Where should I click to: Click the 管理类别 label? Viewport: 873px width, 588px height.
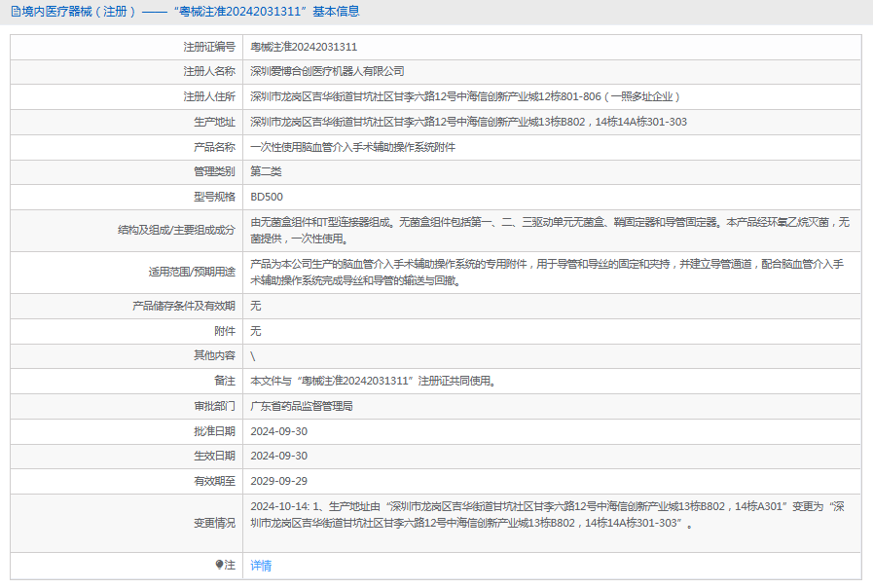click(x=214, y=171)
